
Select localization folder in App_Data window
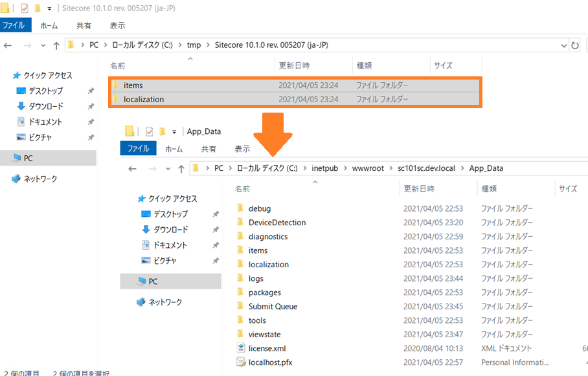pos(269,264)
